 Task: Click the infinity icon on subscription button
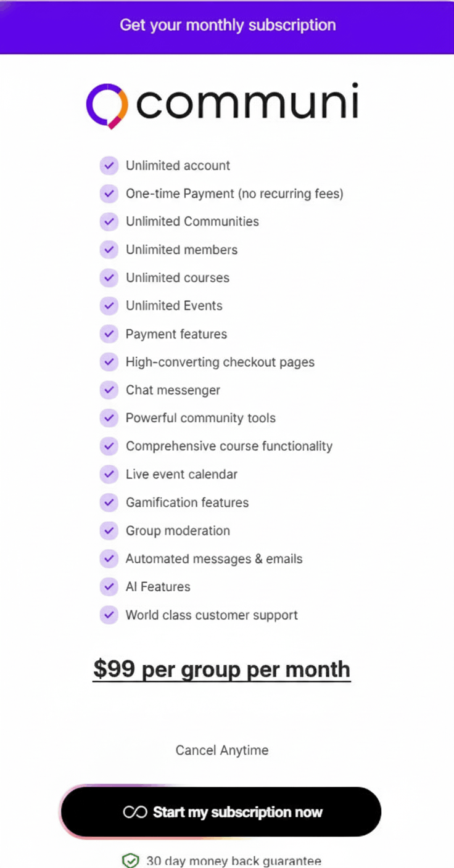134,812
